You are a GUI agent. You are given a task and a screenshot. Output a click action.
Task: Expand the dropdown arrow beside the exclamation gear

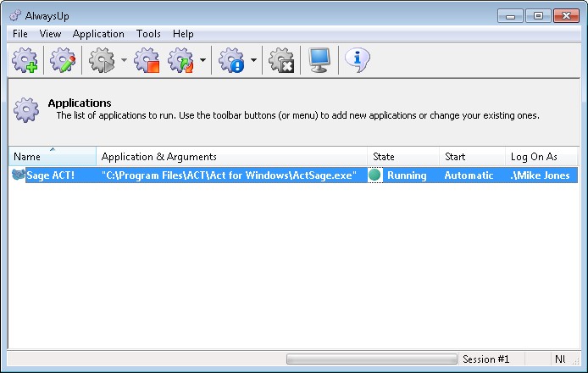tap(253, 60)
